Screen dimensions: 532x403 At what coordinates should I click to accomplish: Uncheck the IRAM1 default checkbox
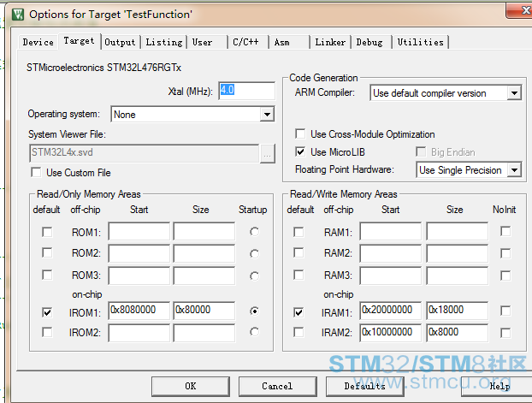tap(299, 312)
